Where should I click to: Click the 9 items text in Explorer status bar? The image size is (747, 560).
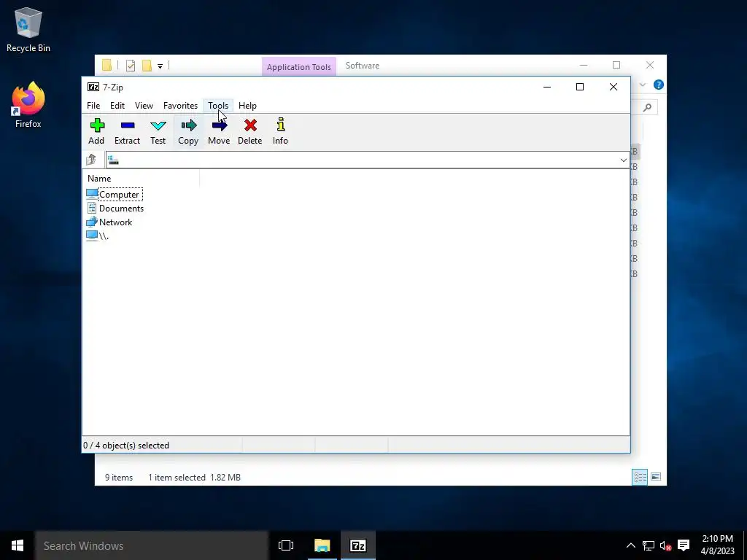pos(119,477)
